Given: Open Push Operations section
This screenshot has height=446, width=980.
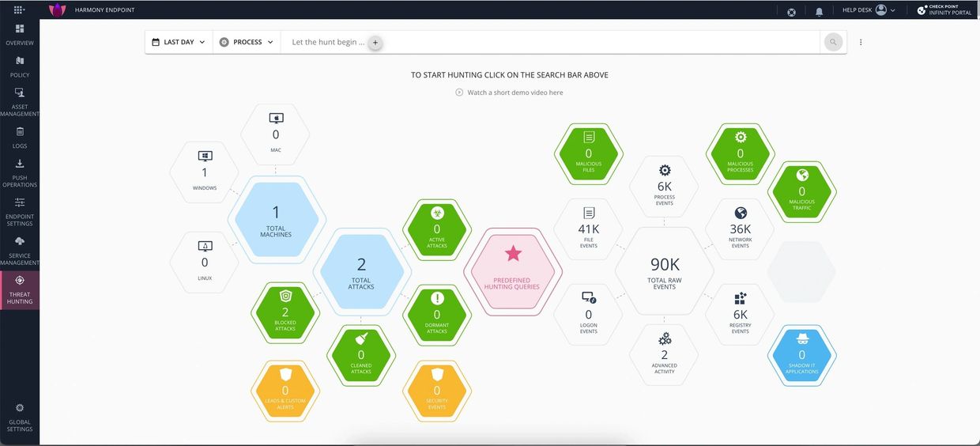Looking at the screenshot, I should point(20,172).
